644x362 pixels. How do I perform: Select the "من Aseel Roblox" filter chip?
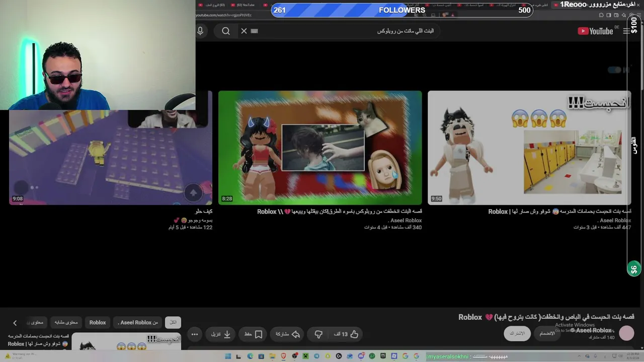click(x=138, y=322)
